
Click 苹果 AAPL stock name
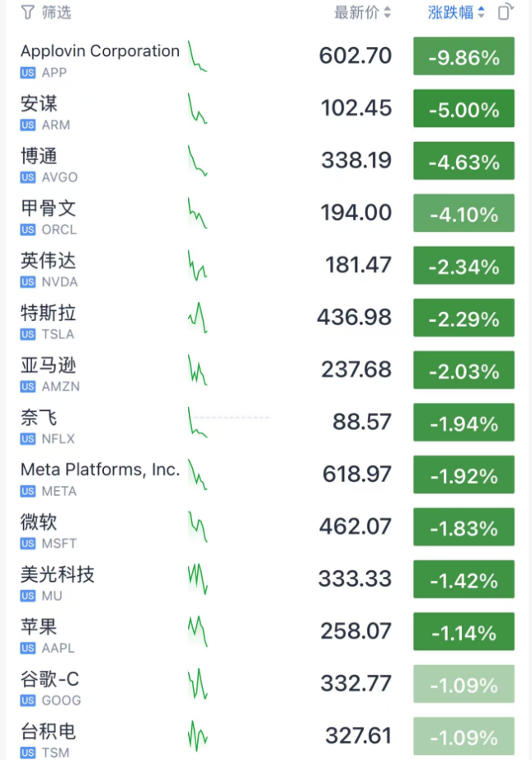click(x=39, y=626)
